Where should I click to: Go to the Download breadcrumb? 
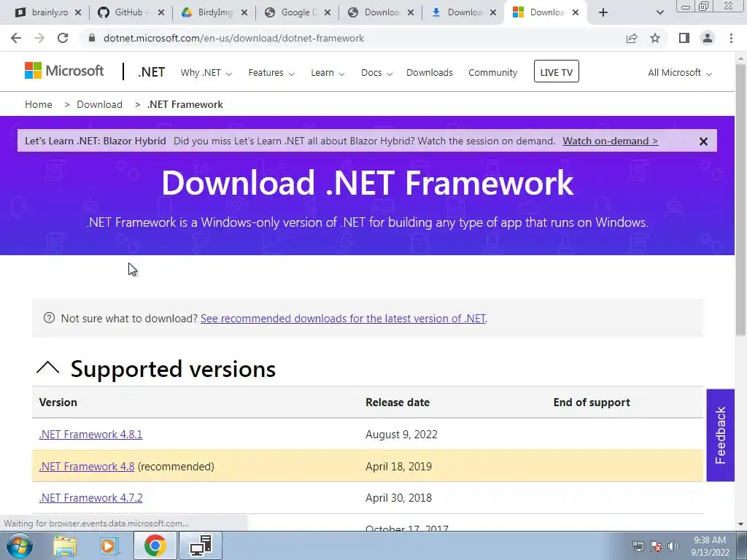point(99,104)
